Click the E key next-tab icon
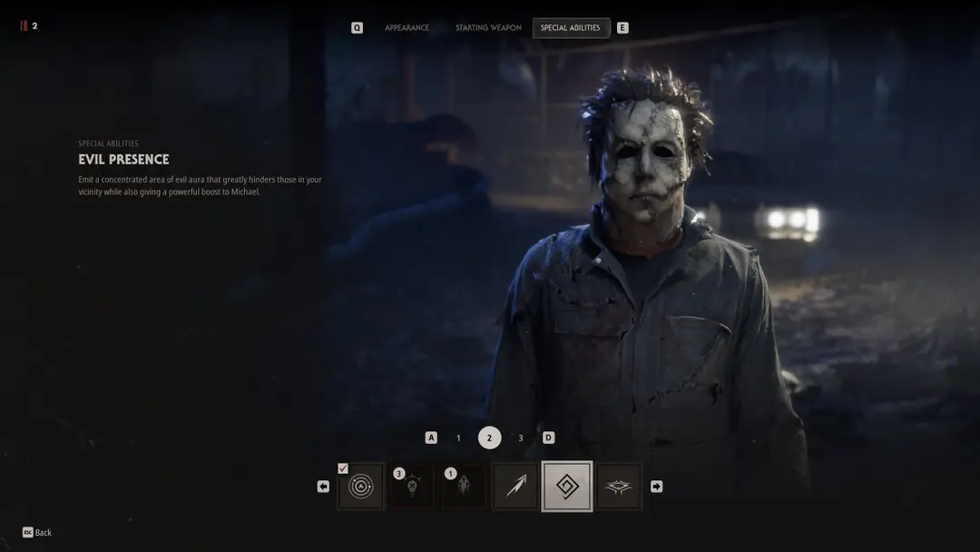The width and height of the screenshot is (980, 552). (x=622, y=27)
